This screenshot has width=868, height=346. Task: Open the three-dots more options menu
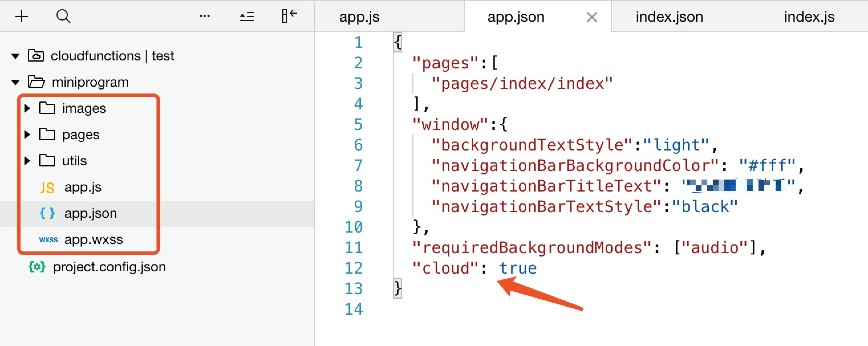pos(204,16)
